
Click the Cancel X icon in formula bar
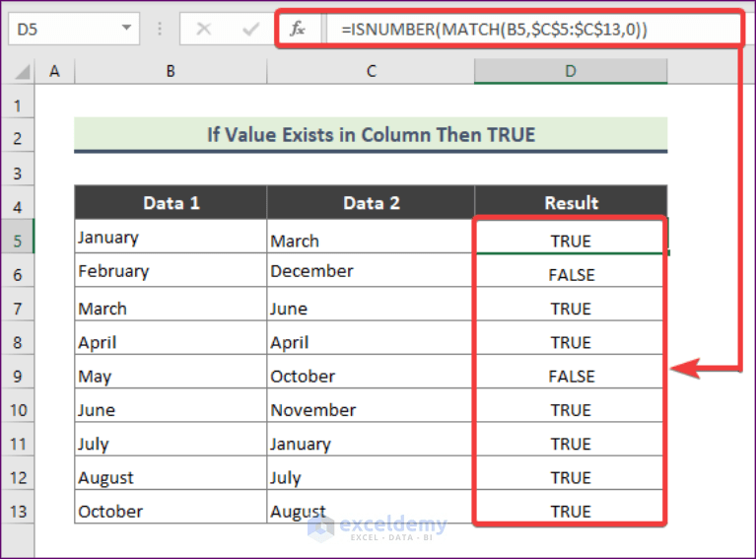pos(203,29)
